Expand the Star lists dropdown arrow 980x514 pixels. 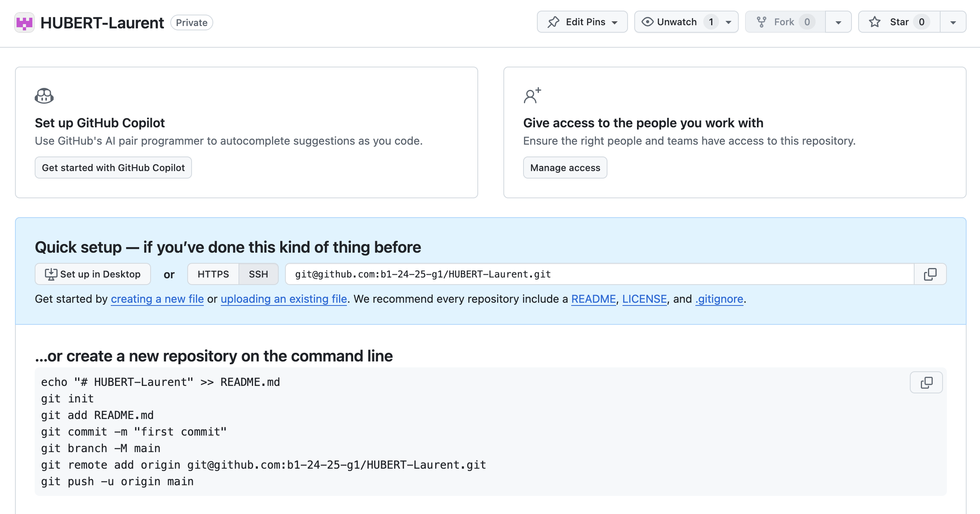tap(953, 22)
